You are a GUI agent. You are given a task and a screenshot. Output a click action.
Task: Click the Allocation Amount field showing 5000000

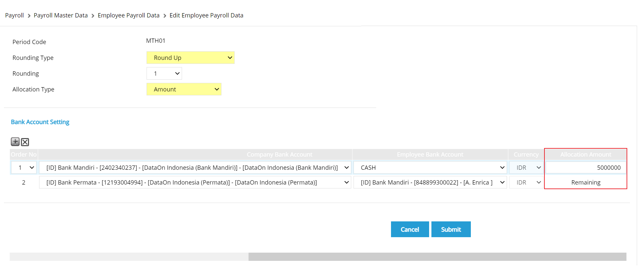(586, 168)
